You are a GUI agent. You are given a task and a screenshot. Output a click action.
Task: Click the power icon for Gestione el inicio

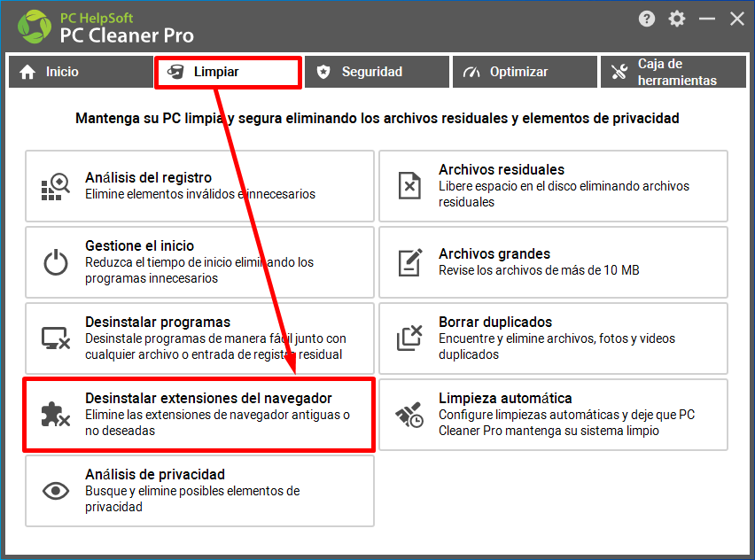pyautogui.click(x=55, y=262)
